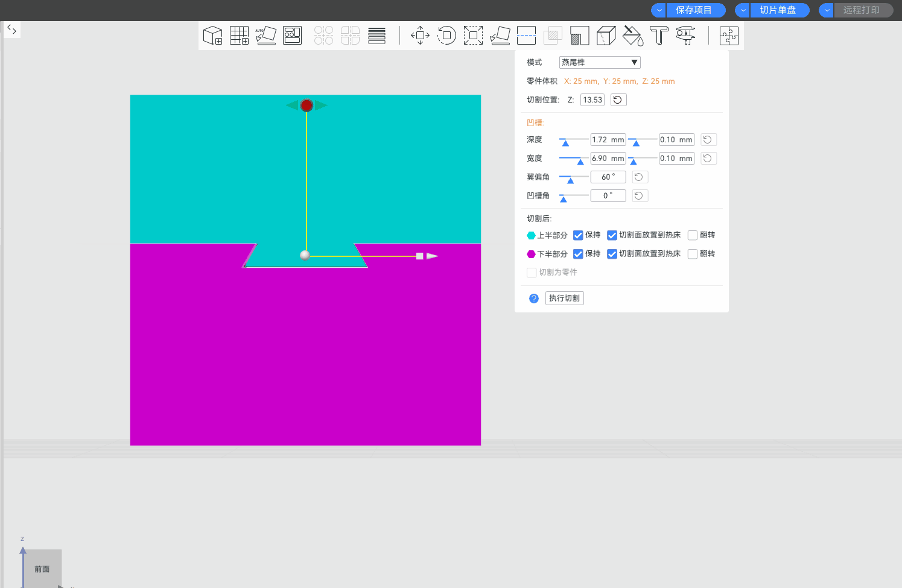
Task: Toggle 保持 checkbox for 上半部分
Action: click(x=578, y=235)
